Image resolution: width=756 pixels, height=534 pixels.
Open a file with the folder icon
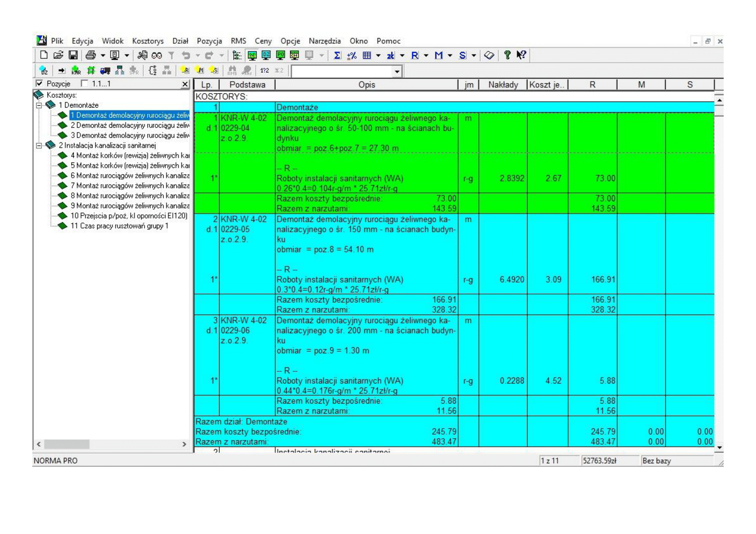pos(58,55)
